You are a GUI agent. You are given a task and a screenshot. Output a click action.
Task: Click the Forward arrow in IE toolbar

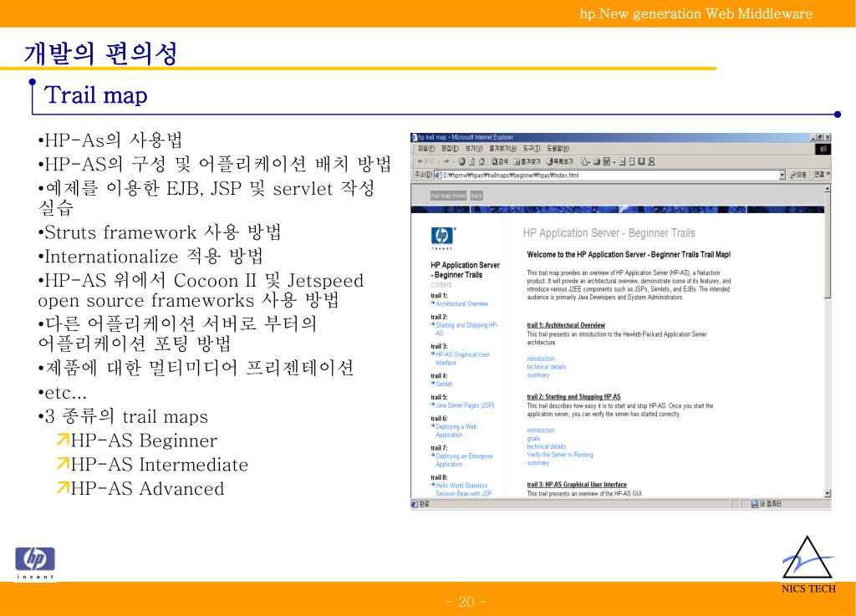click(x=446, y=161)
